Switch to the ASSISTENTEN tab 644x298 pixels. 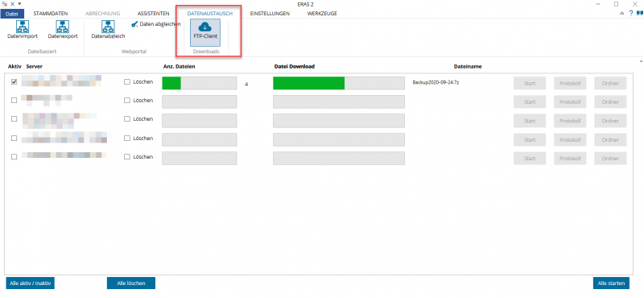click(153, 14)
